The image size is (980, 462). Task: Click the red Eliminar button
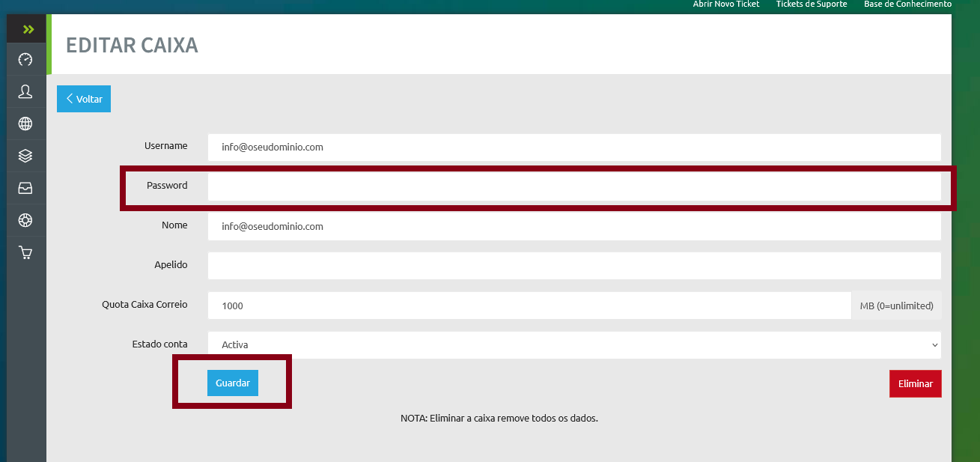[915, 383]
